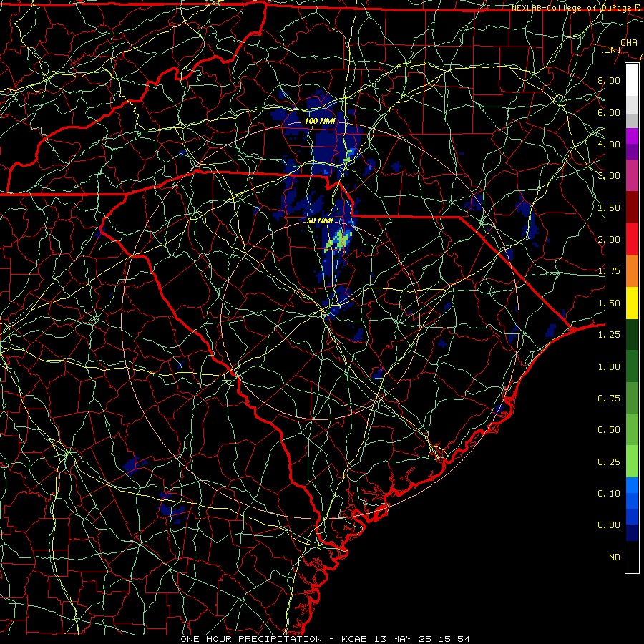Click the 0.50 legend value
Viewport: 644px width, 644px height.
609,430
